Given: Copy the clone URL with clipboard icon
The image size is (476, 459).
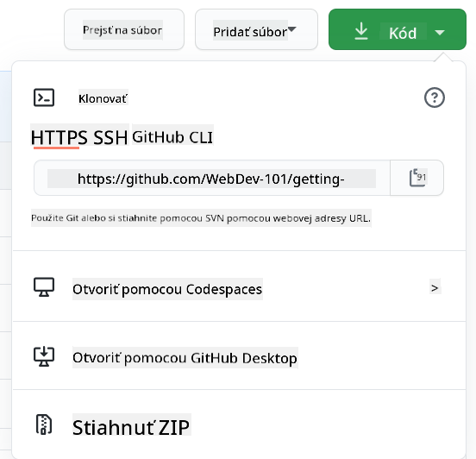Looking at the screenshot, I should click(417, 178).
